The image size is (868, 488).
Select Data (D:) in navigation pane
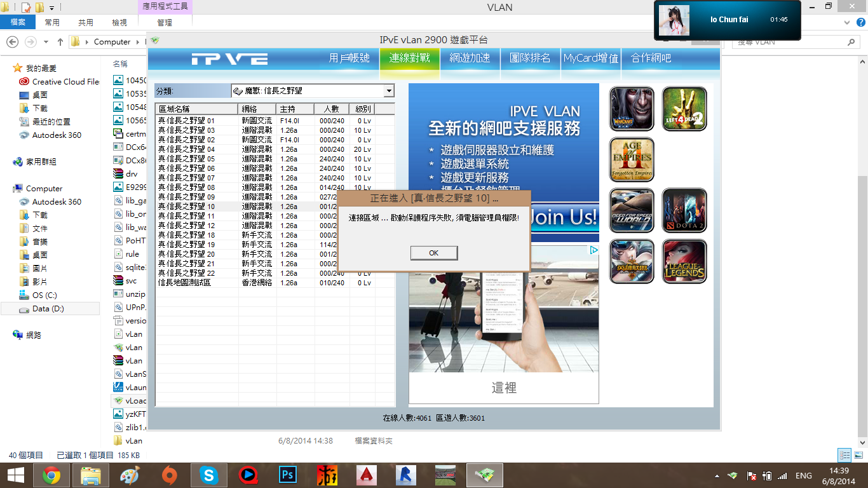(48, 309)
